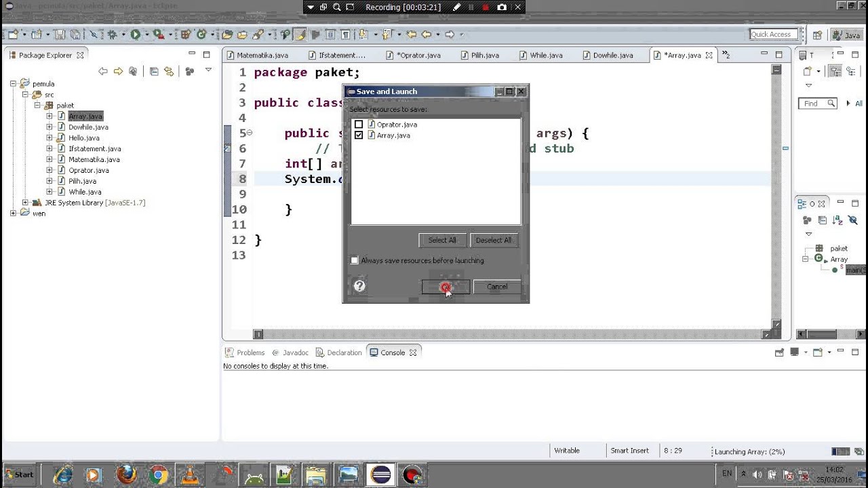Open the Run button dropdown arrow
The image size is (868, 488).
pos(146,34)
